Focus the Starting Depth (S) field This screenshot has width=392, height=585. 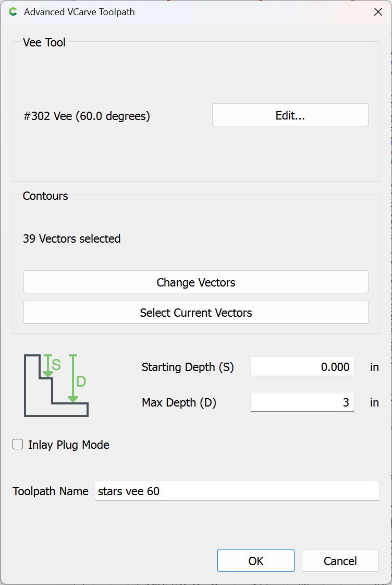tap(302, 367)
